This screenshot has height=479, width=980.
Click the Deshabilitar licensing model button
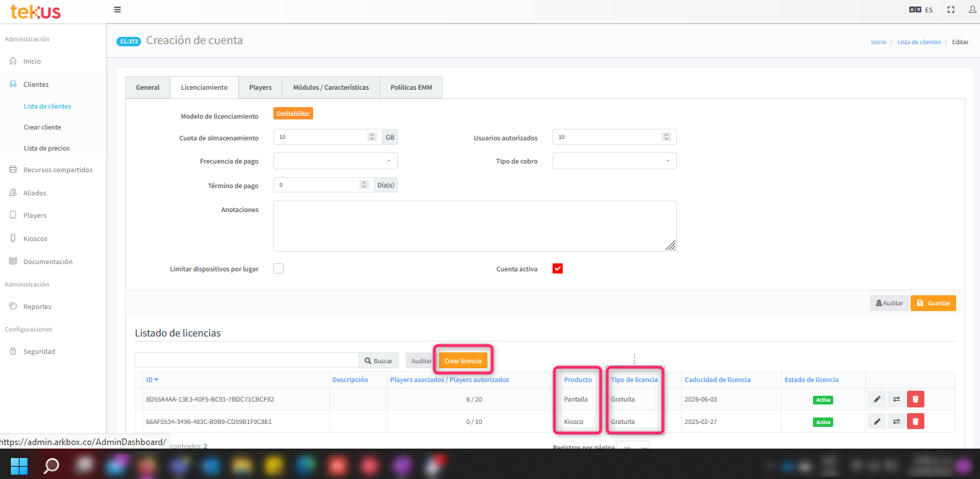point(293,114)
